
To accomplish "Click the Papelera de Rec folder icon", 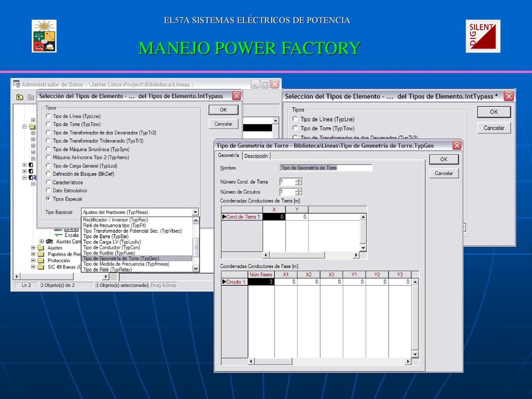I will coord(41,254).
